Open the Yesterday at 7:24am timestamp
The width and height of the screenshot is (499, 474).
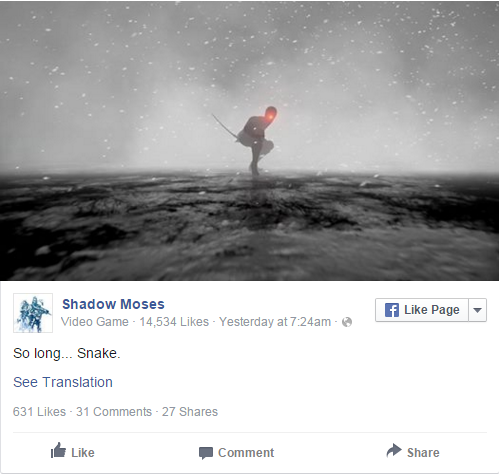[x=275, y=322]
